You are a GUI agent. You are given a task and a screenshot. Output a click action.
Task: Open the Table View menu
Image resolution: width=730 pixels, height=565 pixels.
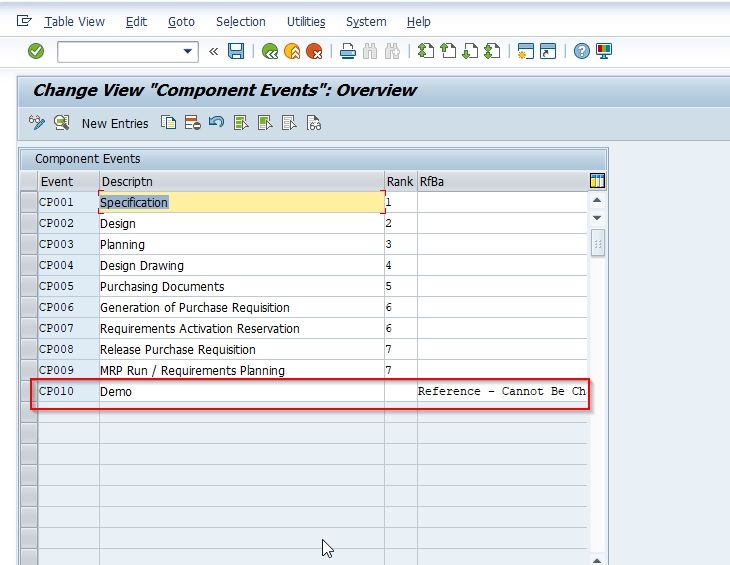(74, 22)
